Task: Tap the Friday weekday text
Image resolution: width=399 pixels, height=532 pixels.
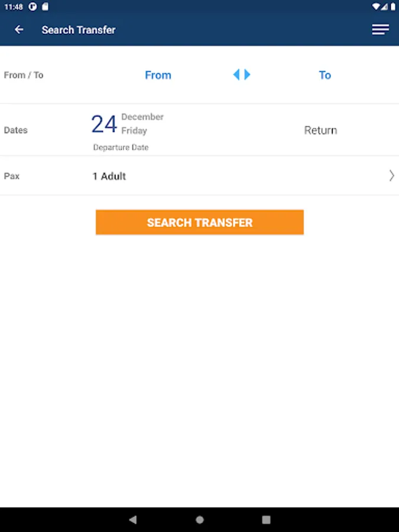Action: click(134, 131)
